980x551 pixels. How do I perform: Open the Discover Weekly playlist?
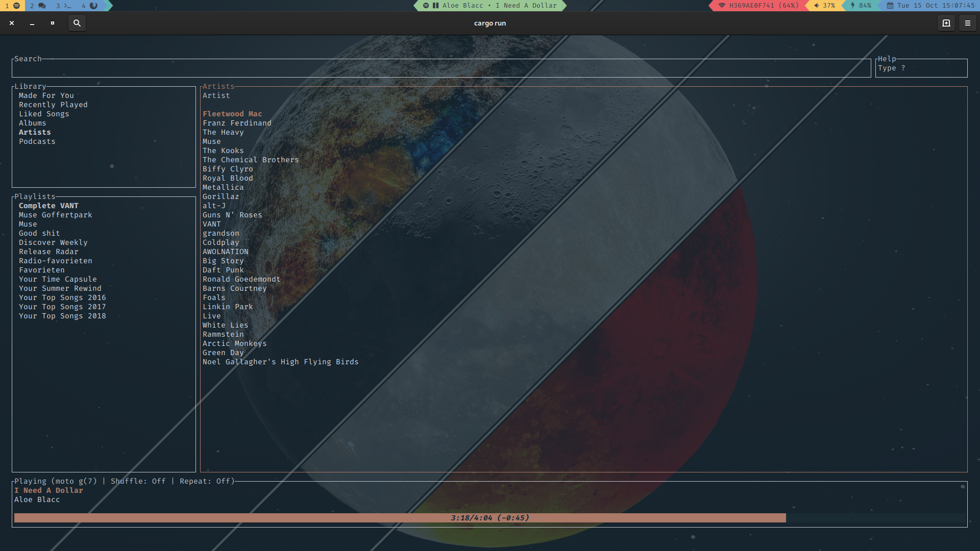53,243
